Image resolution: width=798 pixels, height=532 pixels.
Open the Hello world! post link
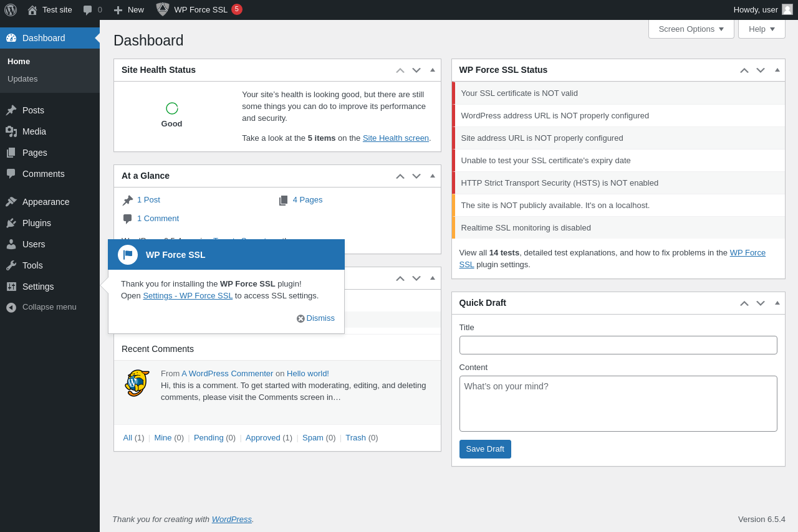click(x=308, y=374)
